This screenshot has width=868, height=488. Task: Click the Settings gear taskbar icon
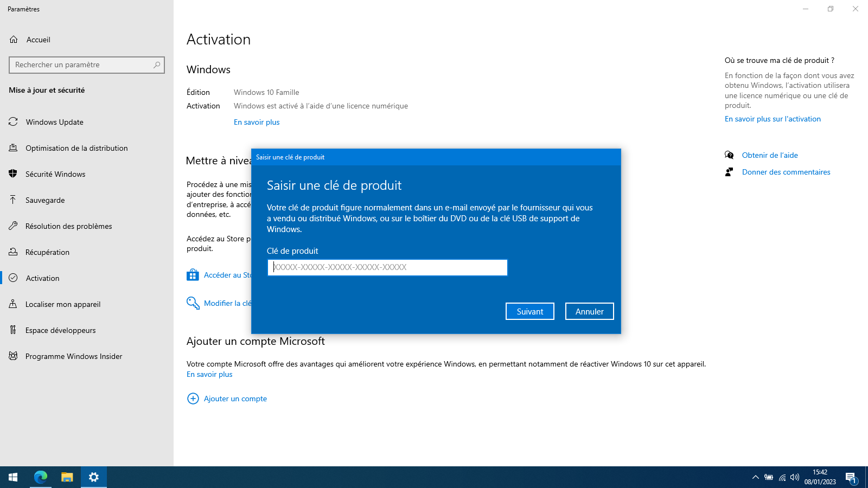[x=94, y=477]
